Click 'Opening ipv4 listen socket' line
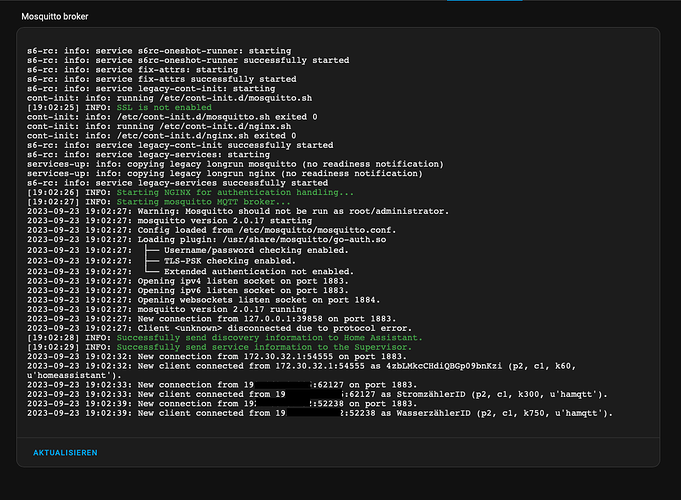This screenshot has height=500, width=681. [x=188, y=281]
